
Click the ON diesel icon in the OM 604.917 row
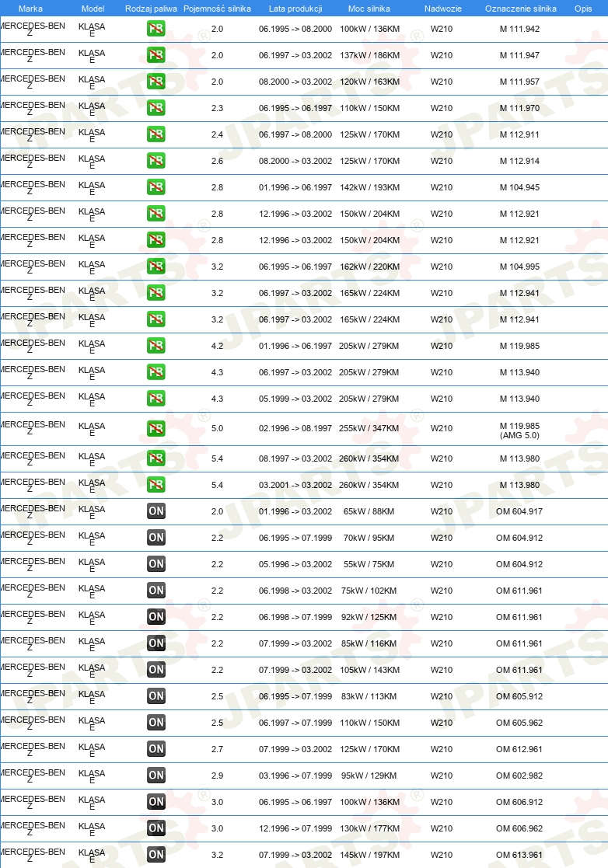[156, 511]
